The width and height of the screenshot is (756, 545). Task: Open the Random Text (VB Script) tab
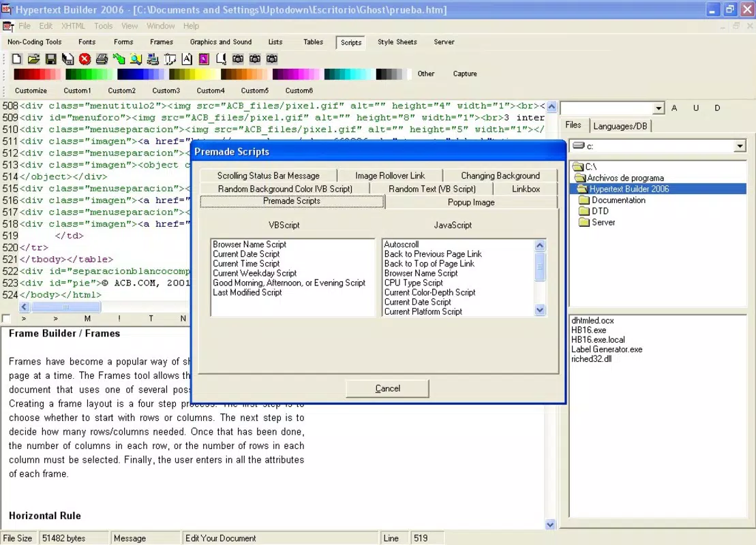pyautogui.click(x=432, y=189)
